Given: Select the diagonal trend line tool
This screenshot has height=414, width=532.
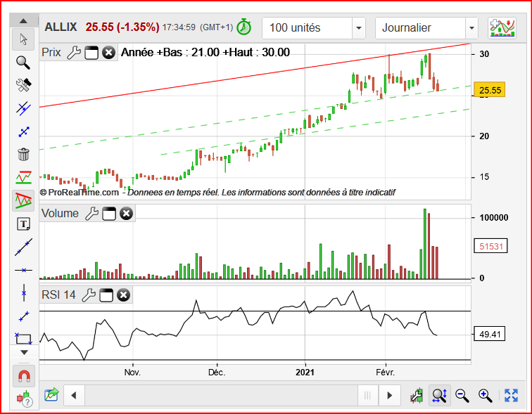Looking at the screenshot, I should [23, 247].
